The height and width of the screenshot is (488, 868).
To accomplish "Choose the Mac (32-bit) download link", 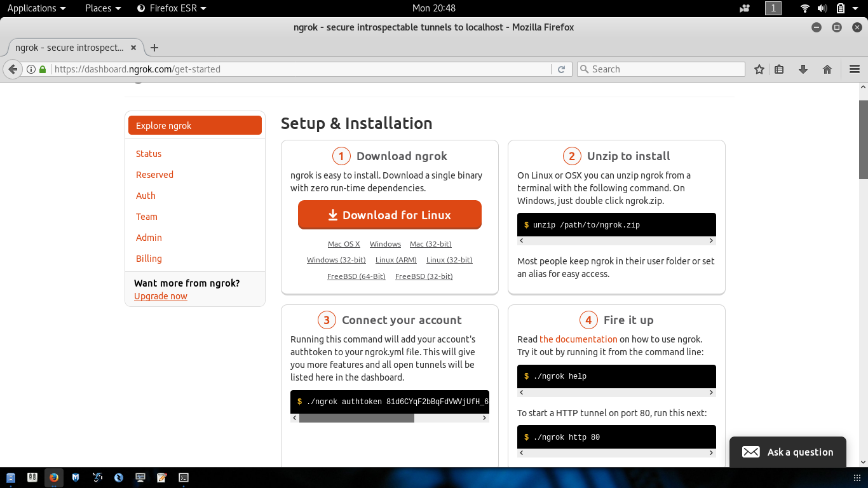I will (x=431, y=244).
